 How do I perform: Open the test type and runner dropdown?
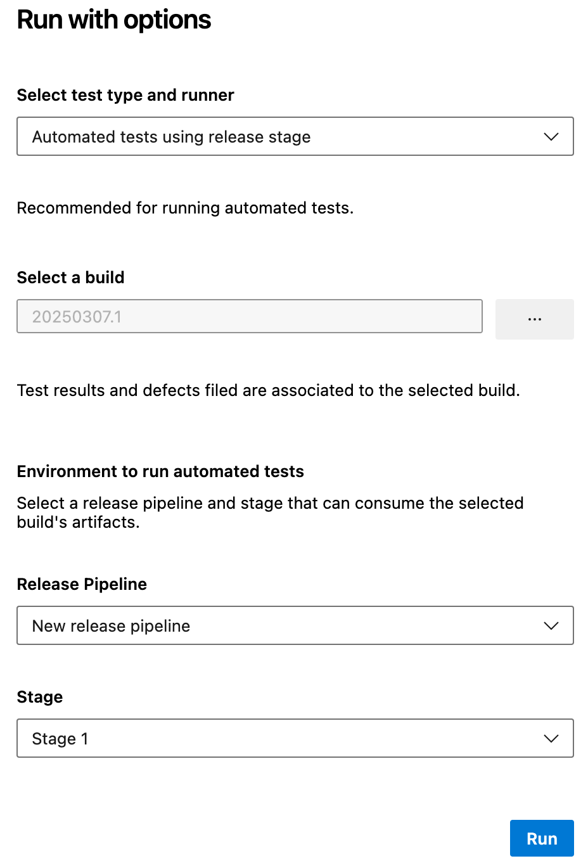click(x=295, y=136)
